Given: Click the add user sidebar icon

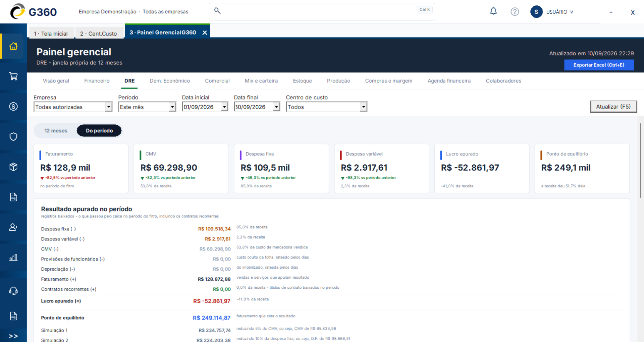Looking at the screenshot, I should click(13, 227).
